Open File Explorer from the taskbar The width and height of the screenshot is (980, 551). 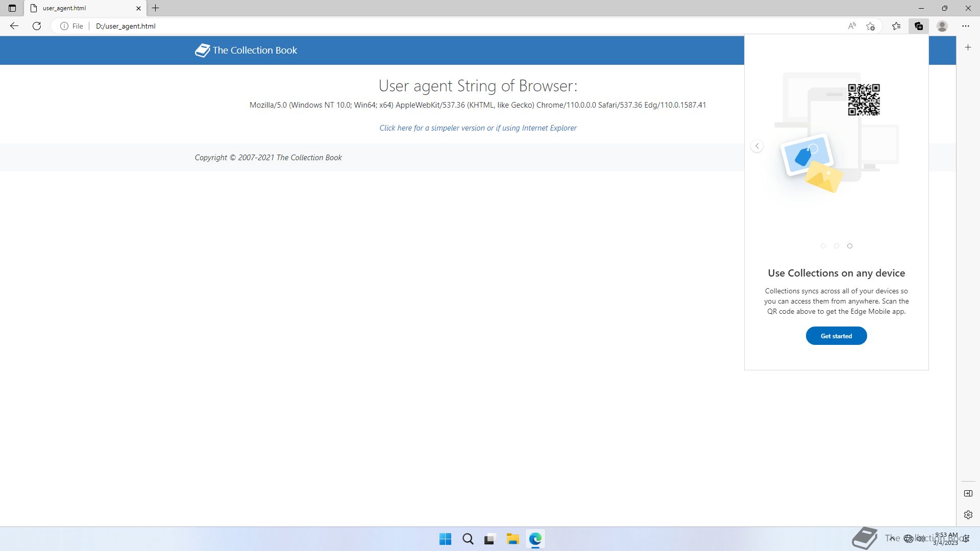(512, 539)
